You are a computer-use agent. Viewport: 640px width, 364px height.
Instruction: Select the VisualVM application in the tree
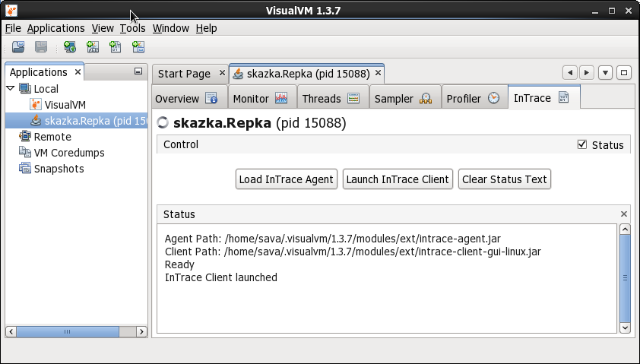65,105
